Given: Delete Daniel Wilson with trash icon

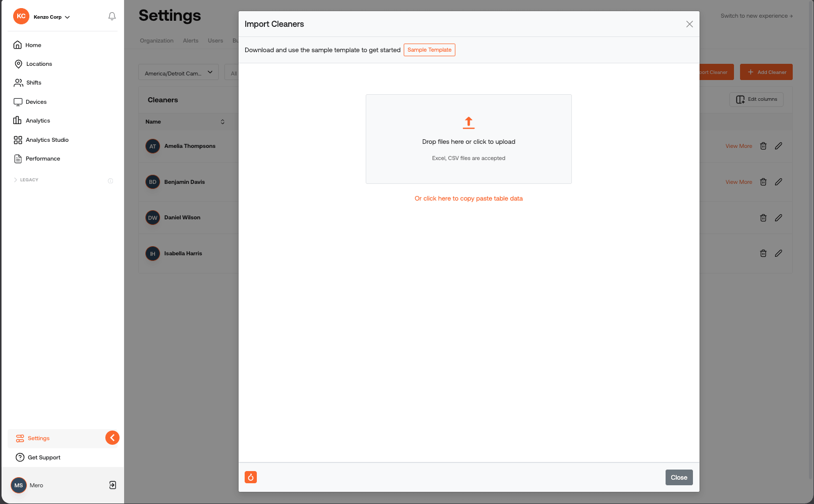Looking at the screenshot, I should click(763, 218).
